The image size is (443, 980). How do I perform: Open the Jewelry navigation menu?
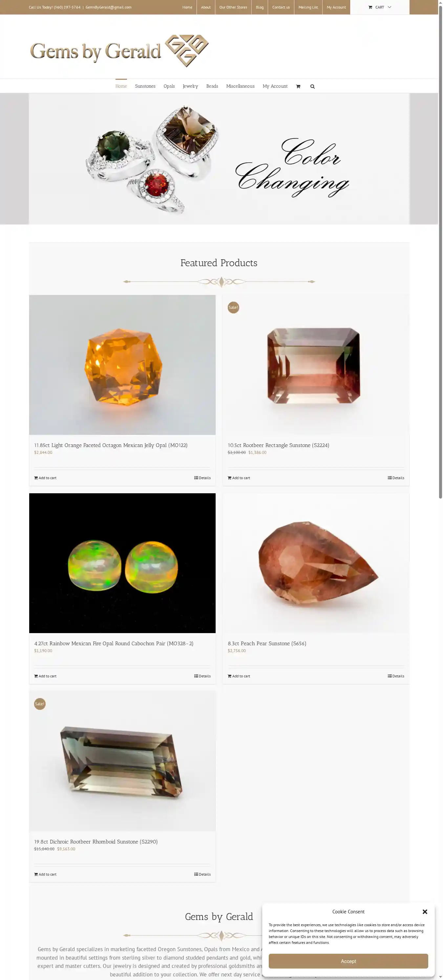coord(191,86)
